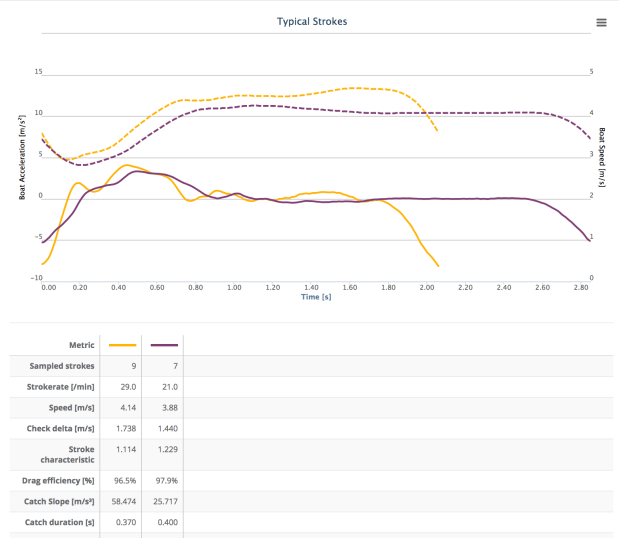Image resolution: width=619 pixels, height=538 pixels.
Task: Click the purple dashed boat speed curve
Action: pyautogui.click(x=480, y=113)
